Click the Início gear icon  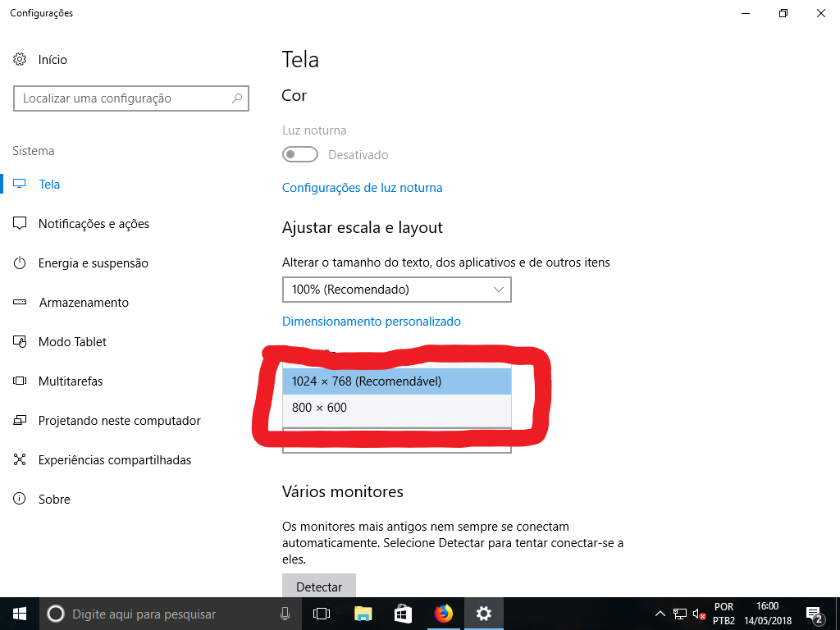click(20, 59)
